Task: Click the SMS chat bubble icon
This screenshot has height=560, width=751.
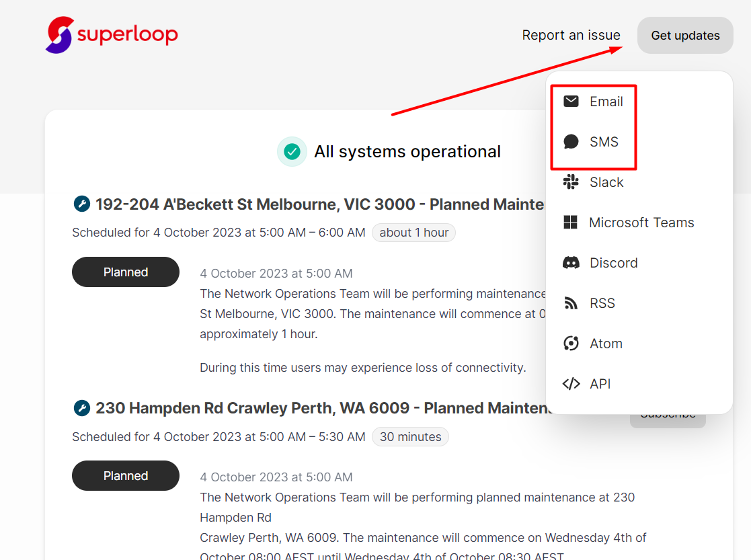Action: pyautogui.click(x=571, y=142)
